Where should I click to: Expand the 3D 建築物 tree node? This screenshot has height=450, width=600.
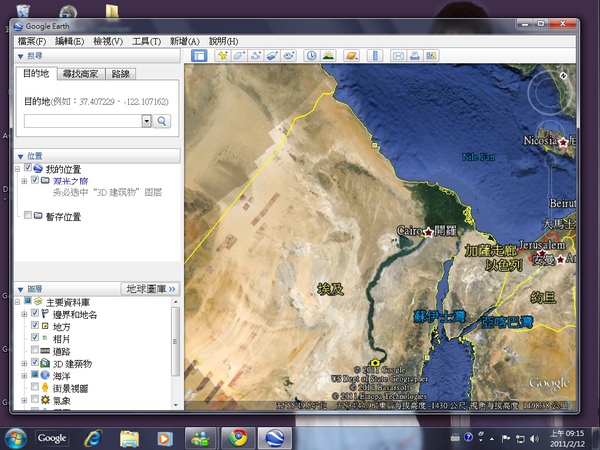pyautogui.click(x=24, y=364)
